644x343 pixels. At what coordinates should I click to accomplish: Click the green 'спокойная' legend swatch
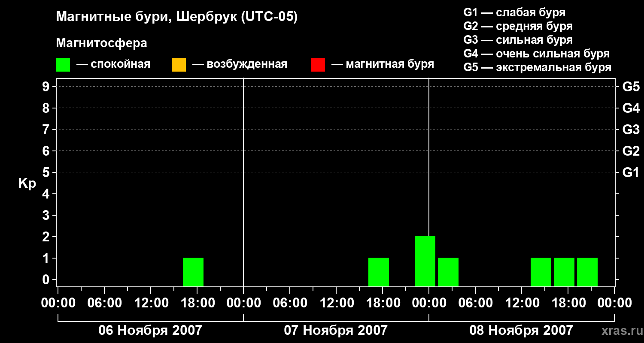(63, 64)
